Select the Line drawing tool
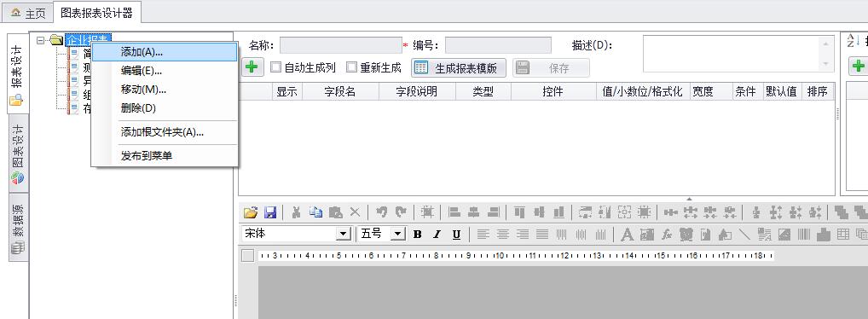The width and height of the screenshot is (868, 319). [x=744, y=235]
